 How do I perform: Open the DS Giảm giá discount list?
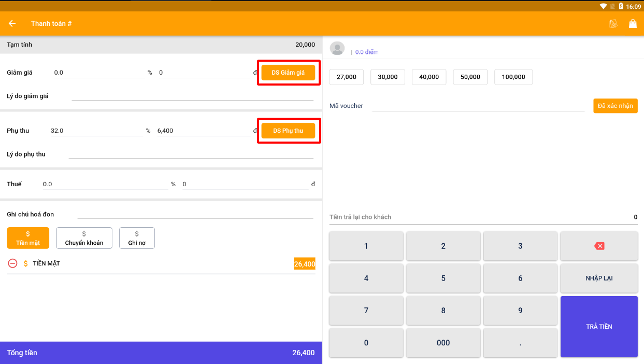pos(288,73)
